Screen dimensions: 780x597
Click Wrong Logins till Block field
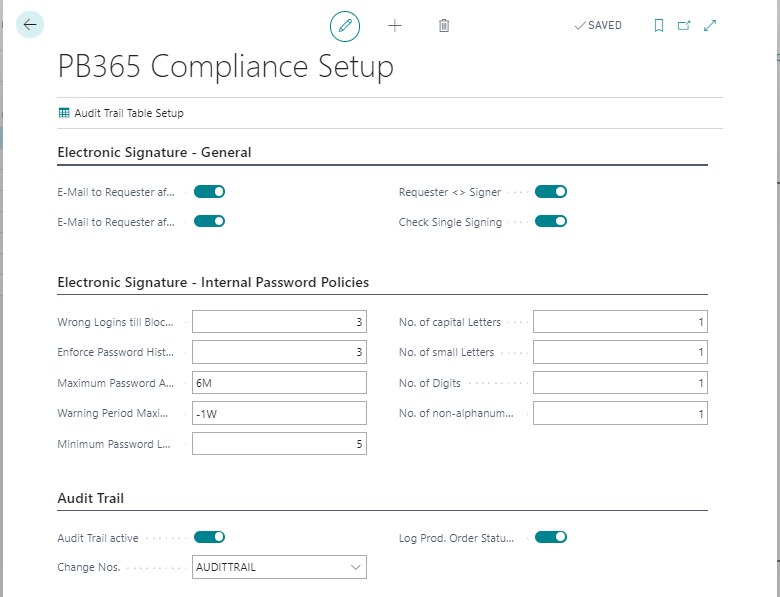click(x=279, y=322)
